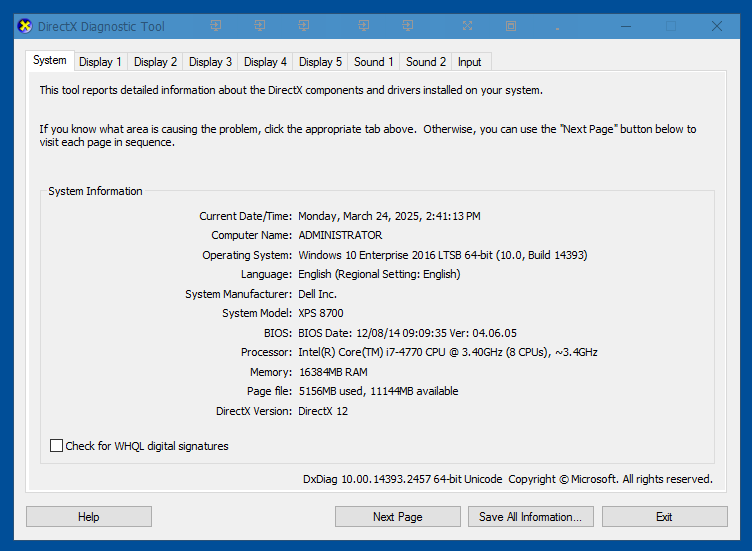Click the DirectX Diagnostic Tool title icon
752x551 pixels.
tap(25, 26)
